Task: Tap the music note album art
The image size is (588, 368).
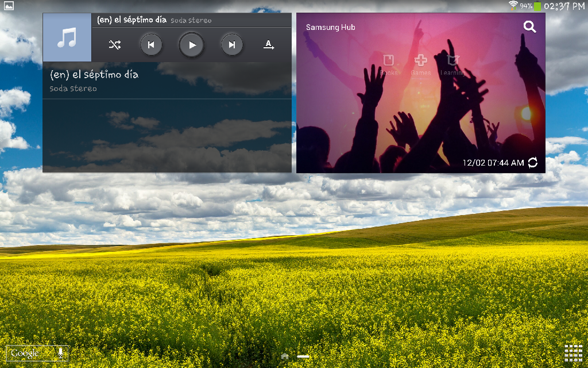Action: [67, 38]
